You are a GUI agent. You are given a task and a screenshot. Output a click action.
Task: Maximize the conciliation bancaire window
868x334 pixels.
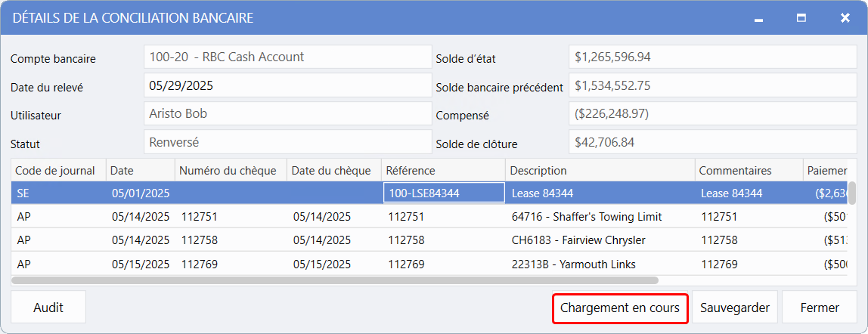pos(801,17)
